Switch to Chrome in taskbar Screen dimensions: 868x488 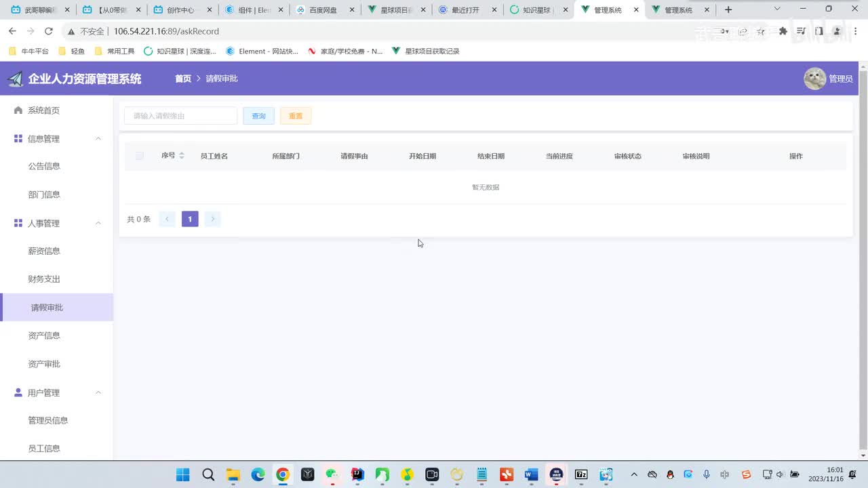point(283,474)
